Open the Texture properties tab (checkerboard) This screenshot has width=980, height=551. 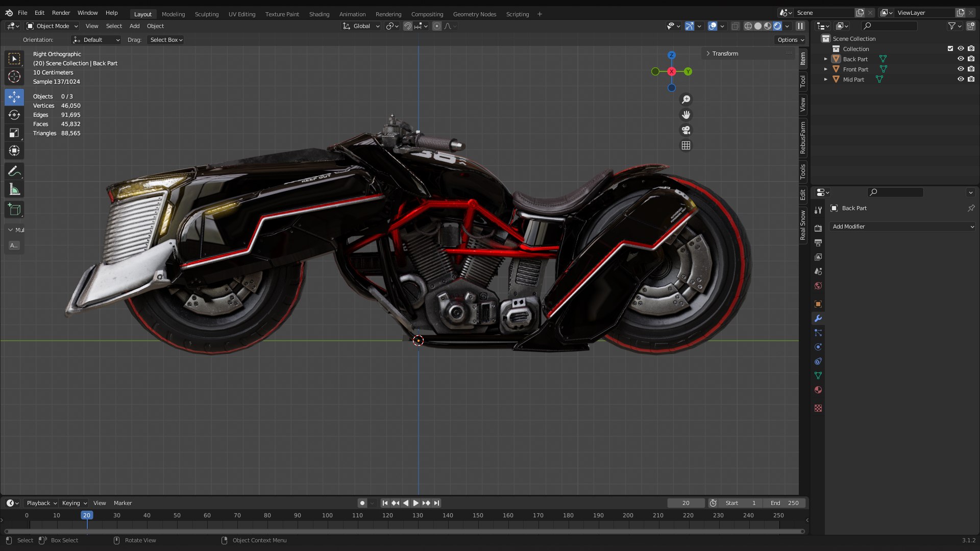818,408
